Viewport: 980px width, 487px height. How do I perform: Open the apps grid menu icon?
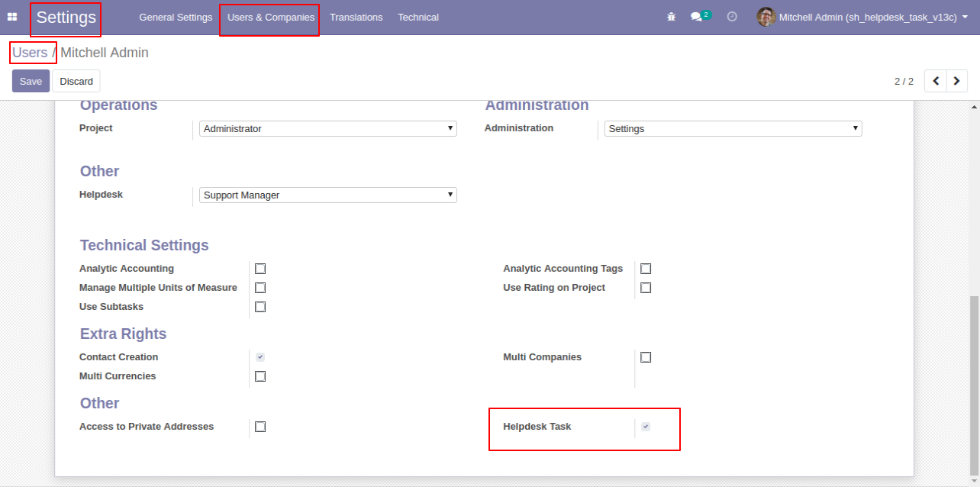tap(12, 17)
